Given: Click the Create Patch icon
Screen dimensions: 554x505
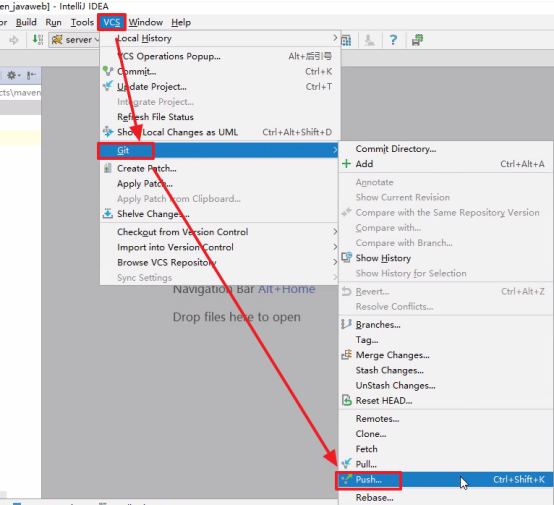Looking at the screenshot, I should 108,168.
